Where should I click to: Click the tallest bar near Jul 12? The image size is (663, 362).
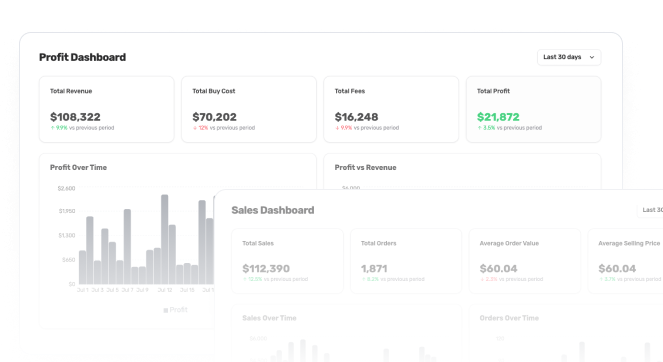tap(164, 239)
